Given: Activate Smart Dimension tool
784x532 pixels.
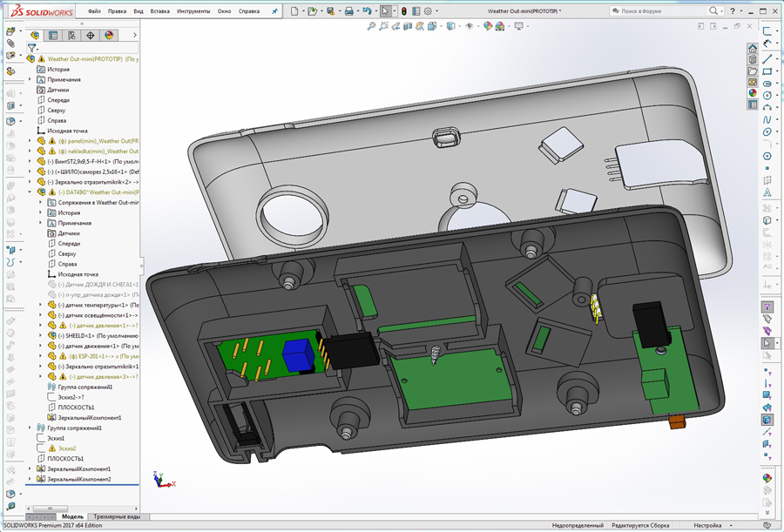Looking at the screenshot, I should [x=767, y=44].
